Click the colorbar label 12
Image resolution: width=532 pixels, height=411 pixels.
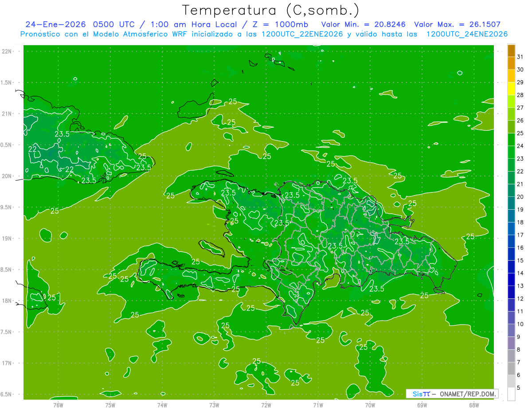tap(520, 299)
